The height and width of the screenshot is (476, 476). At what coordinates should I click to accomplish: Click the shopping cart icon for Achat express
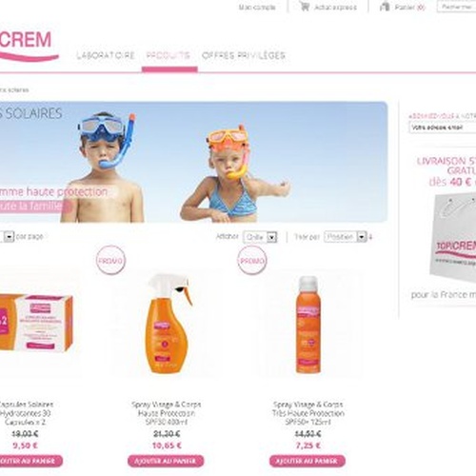point(305,7)
